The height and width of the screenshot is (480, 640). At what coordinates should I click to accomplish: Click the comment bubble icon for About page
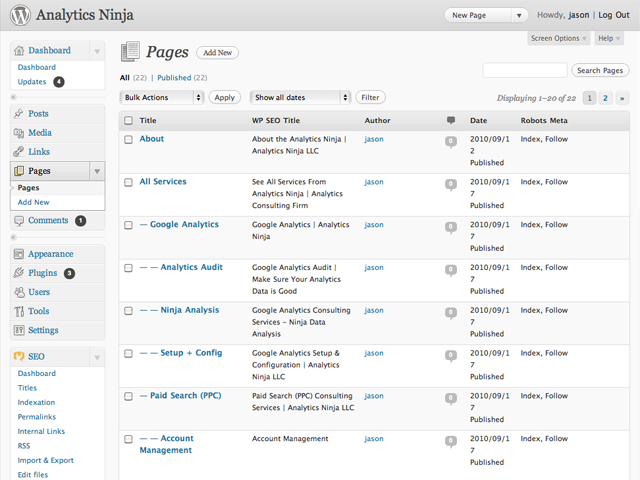(x=451, y=142)
